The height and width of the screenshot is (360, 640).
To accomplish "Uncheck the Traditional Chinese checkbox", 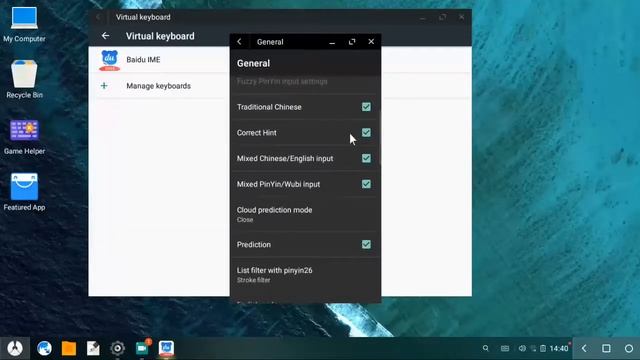I will coord(366,107).
